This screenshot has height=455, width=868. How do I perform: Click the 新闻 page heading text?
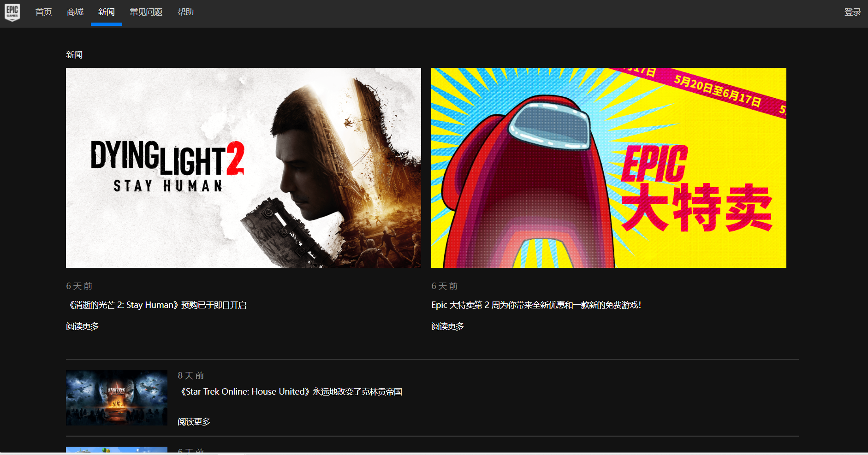(x=74, y=55)
